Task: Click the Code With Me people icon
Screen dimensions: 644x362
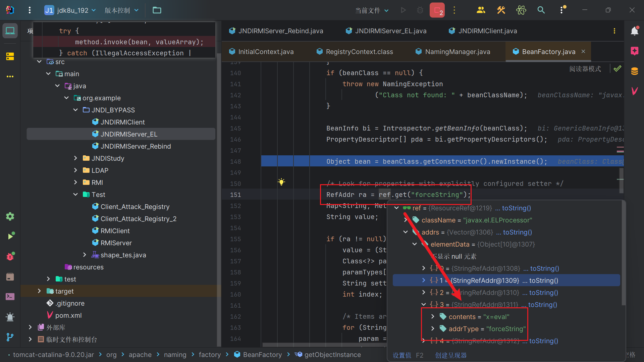Action: tap(481, 10)
